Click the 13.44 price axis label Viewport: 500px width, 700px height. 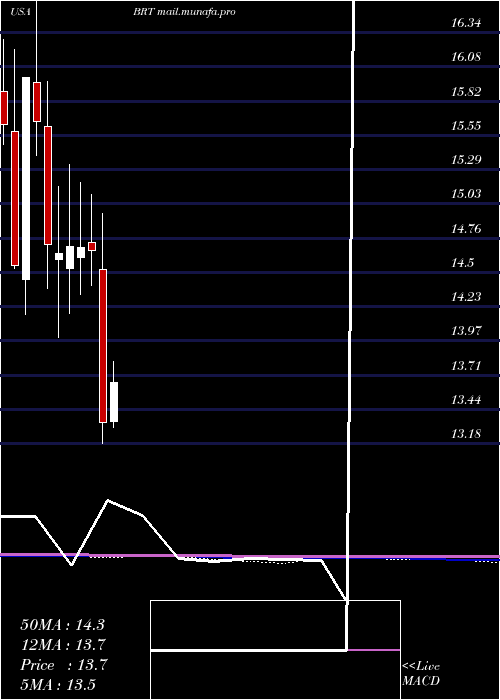click(x=466, y=400)
